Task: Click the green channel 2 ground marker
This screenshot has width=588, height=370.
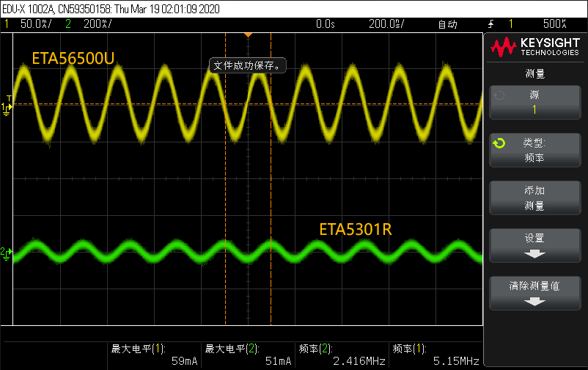Action: coord(7,253)
